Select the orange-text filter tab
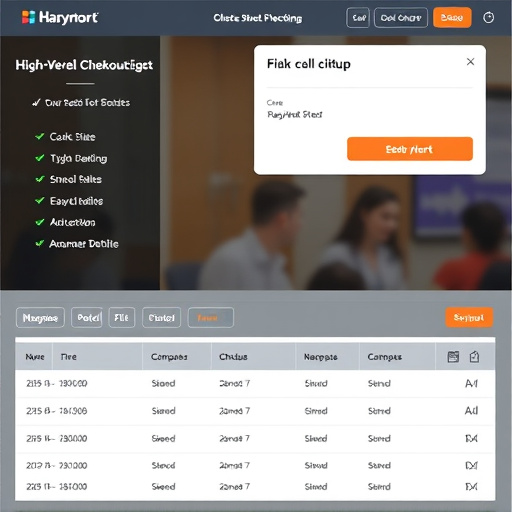This screenshot has height=512, width=512. (x=211, y=318)
